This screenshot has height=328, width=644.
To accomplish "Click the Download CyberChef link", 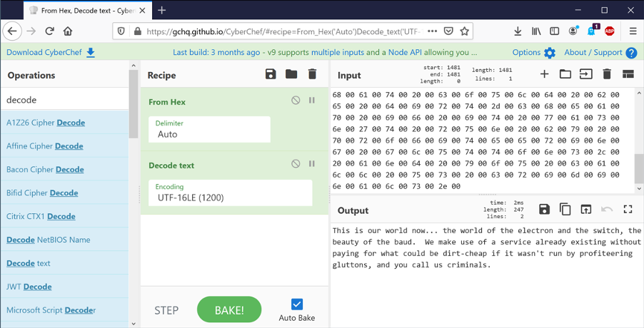I will pos(51,53).
